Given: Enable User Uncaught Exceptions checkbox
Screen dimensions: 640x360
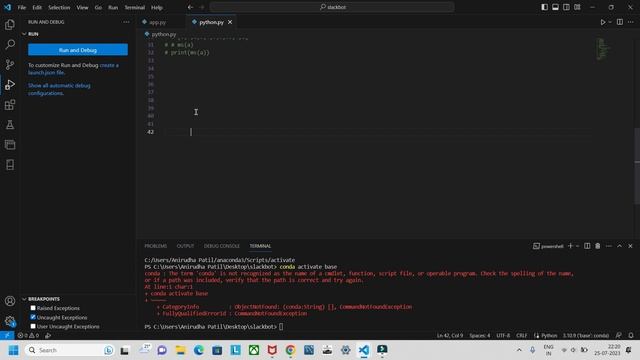Looking at the screenshot, I should (x=33, y=326).
